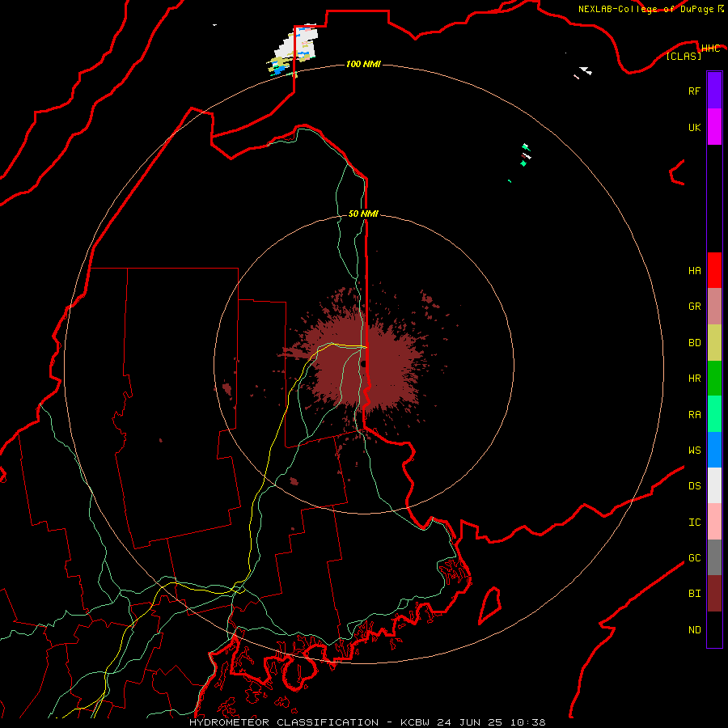Click the IC legend label
Image resolution: width=728 pixels, height=728 pixels.
pos(694,522)
